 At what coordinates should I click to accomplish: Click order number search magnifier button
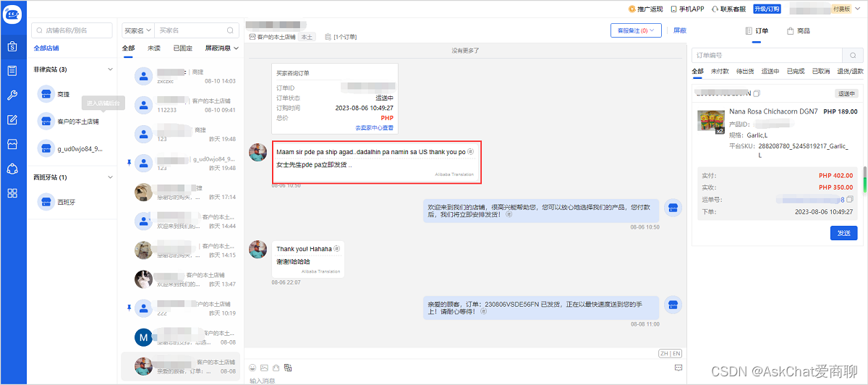pyautogui.click(x=853, y=55)
